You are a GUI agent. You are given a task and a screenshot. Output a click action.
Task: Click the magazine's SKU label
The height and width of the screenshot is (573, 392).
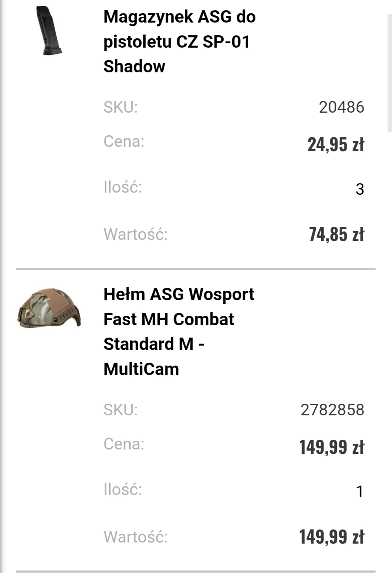pos(121,107)
